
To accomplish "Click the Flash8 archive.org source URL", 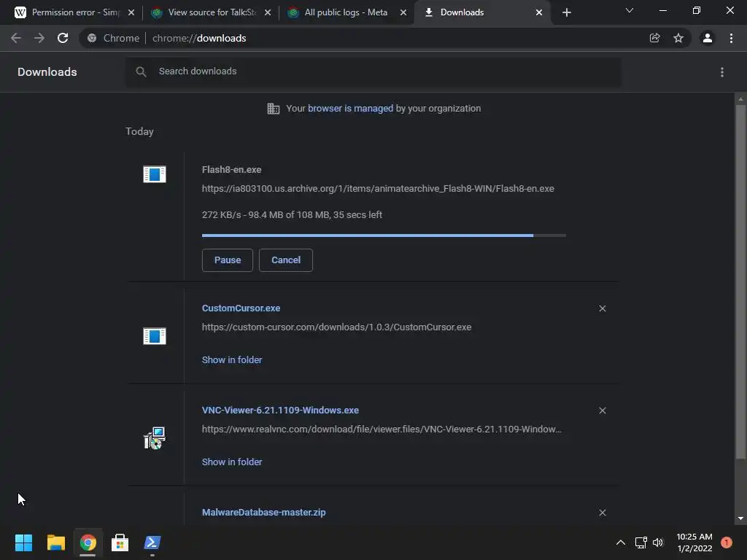I will 379,189.
